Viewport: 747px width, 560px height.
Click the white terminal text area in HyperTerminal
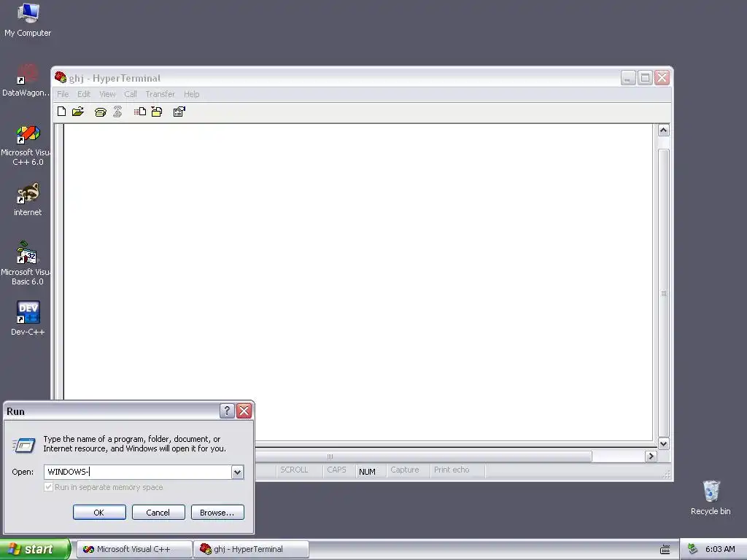click(x=357, y=282)
